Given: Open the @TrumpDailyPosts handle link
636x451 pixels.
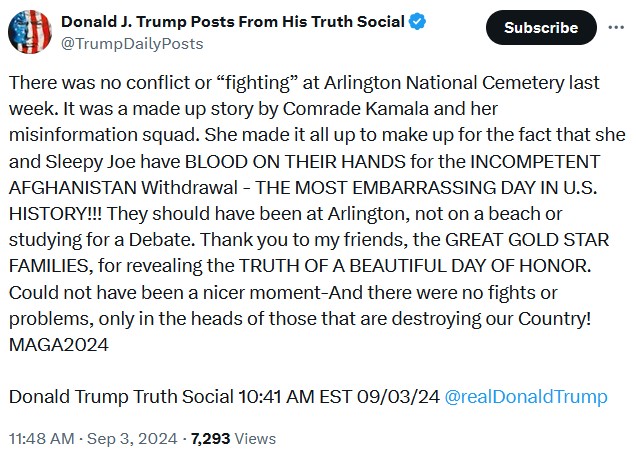Looking at the screenshot, I should [x=132, y=44].
